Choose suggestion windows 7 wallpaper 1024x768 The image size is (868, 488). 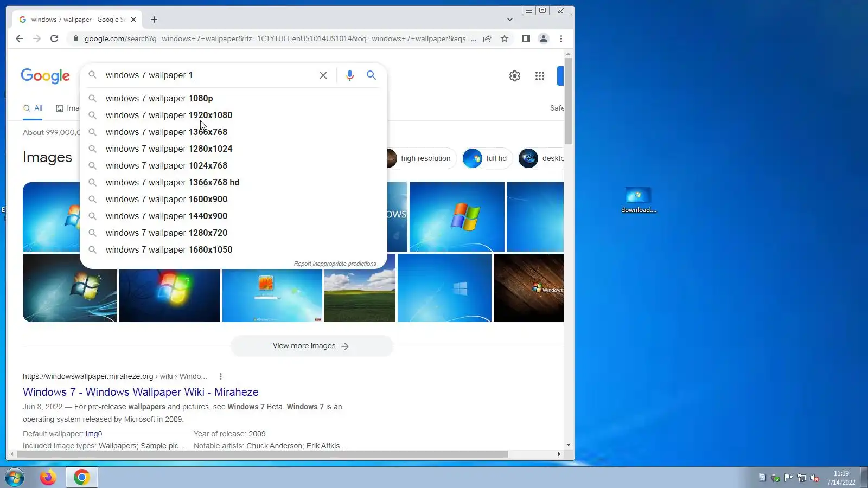pyautogui.click(x=233, y=165)
